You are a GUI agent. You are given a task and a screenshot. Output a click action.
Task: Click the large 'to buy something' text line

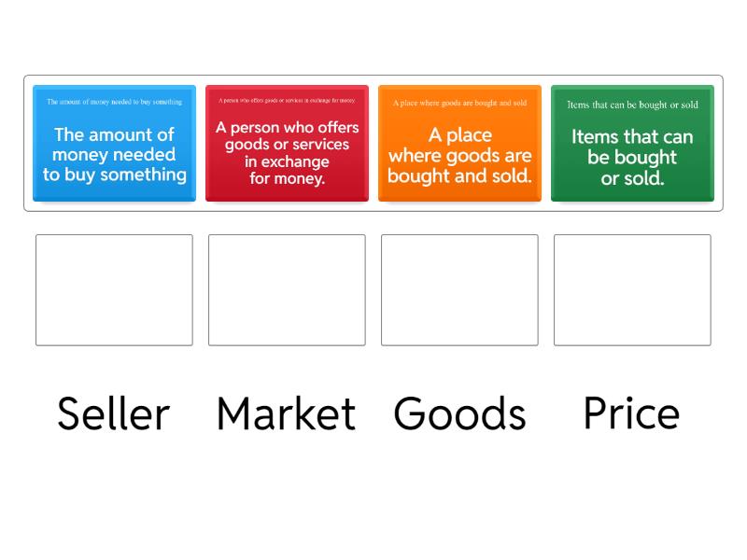114,175
